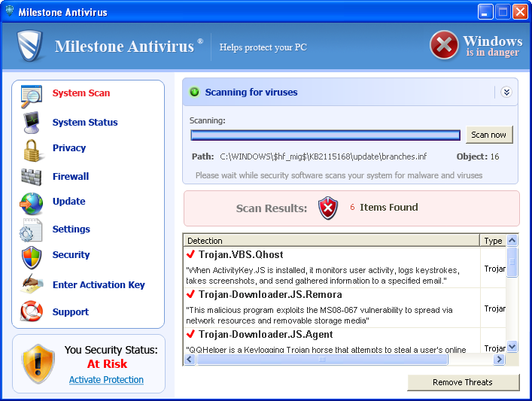The image size is (532, 401).
Task: Close the Milestone Antivirus window
Action: (x=520, y=12)
